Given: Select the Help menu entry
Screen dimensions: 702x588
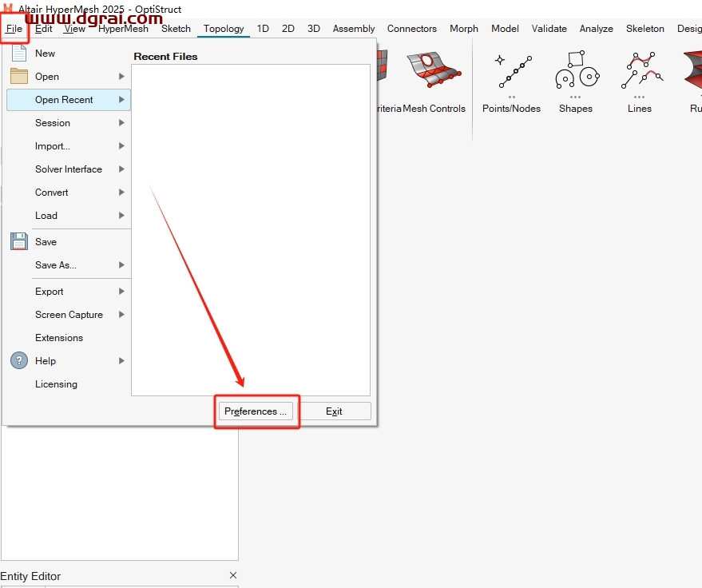Looking at the screenshot, I should [x=69, y=361].
